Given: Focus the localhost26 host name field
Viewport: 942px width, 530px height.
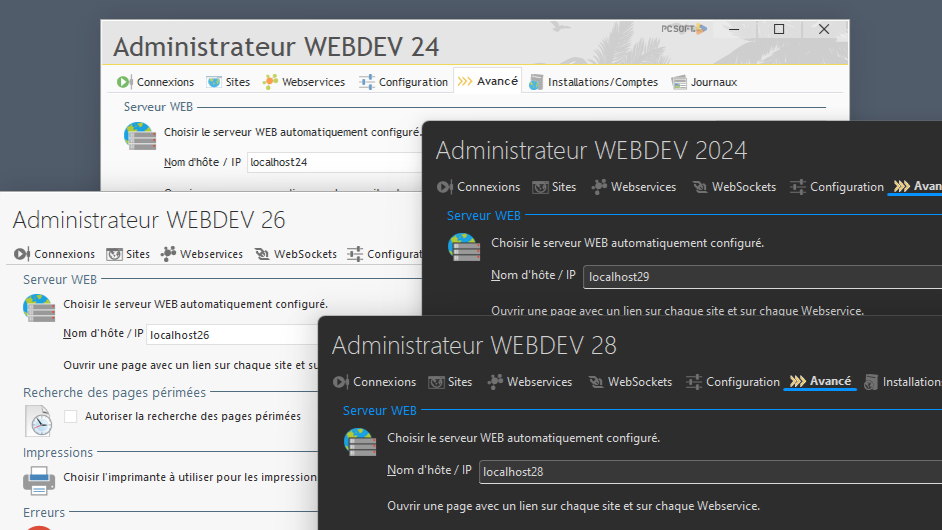Looking at the screenshot, I should tap(230, 335).
